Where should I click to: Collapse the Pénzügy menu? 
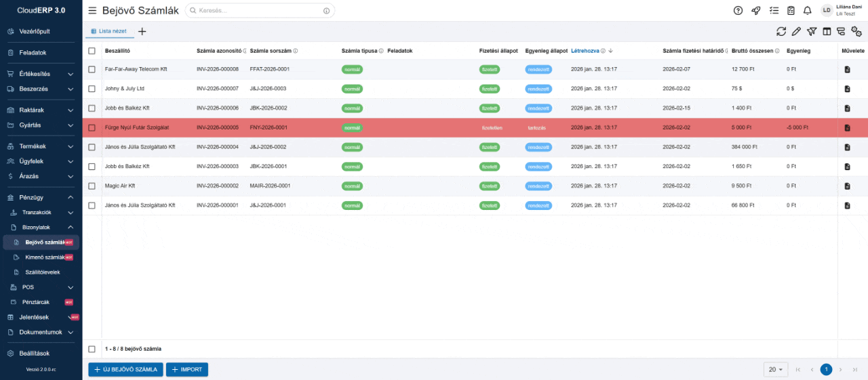[41, 197]
